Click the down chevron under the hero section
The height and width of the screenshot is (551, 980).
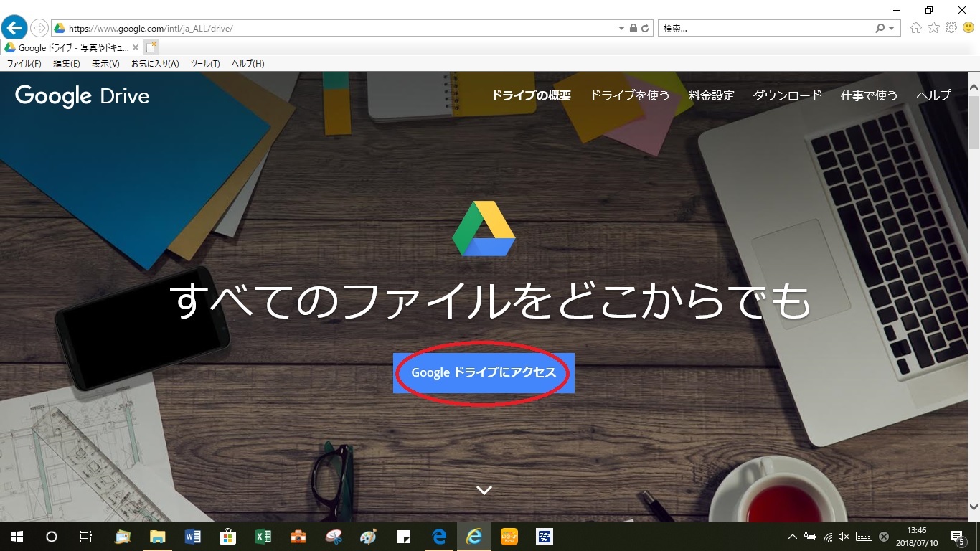point(484,490)
